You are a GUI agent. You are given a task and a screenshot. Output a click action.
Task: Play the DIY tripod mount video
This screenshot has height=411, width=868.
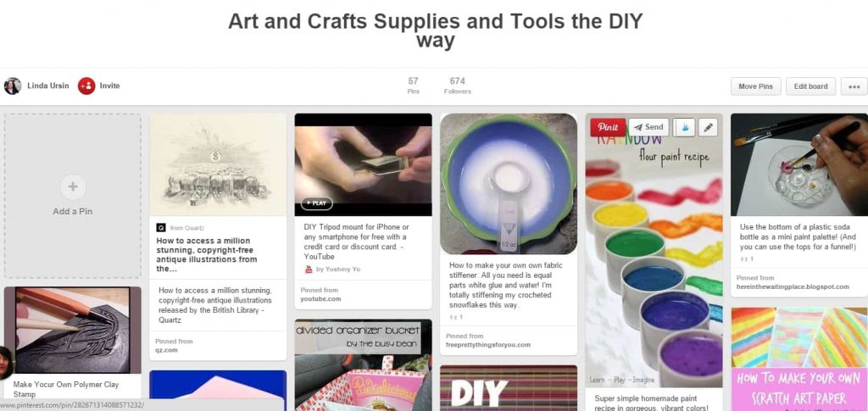(x=317, y=203)
